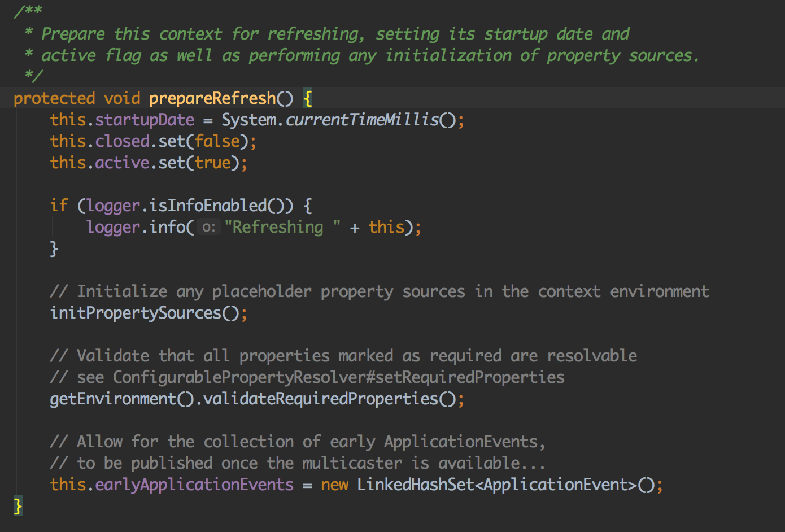This screenshot has height=532, width=785.
Task: Click the void return type keyword
Action: click(122, 98)
